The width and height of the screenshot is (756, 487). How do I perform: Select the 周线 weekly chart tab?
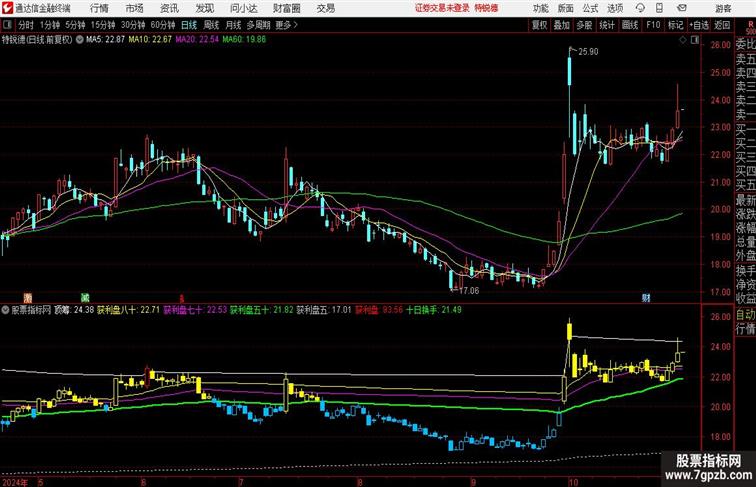tap(211, 25)
